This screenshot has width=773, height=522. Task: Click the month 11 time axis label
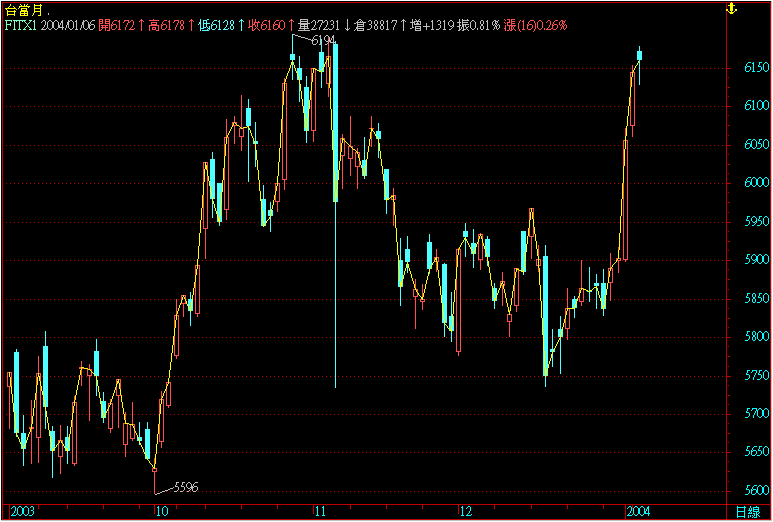point(321,512)
